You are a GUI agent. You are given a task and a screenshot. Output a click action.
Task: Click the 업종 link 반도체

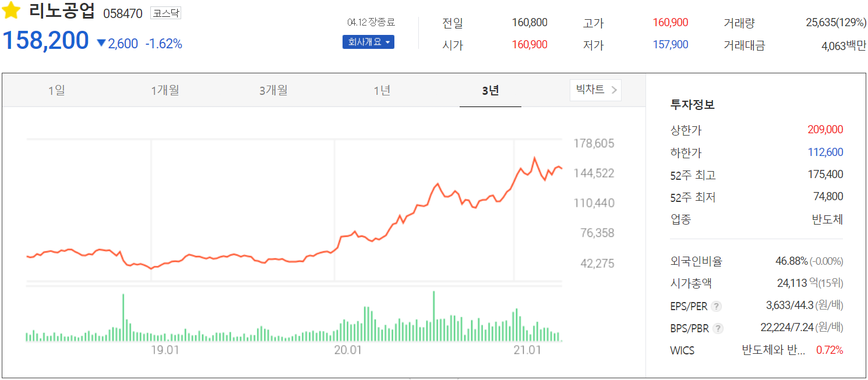pyautogui.click(x=828, y=219)
